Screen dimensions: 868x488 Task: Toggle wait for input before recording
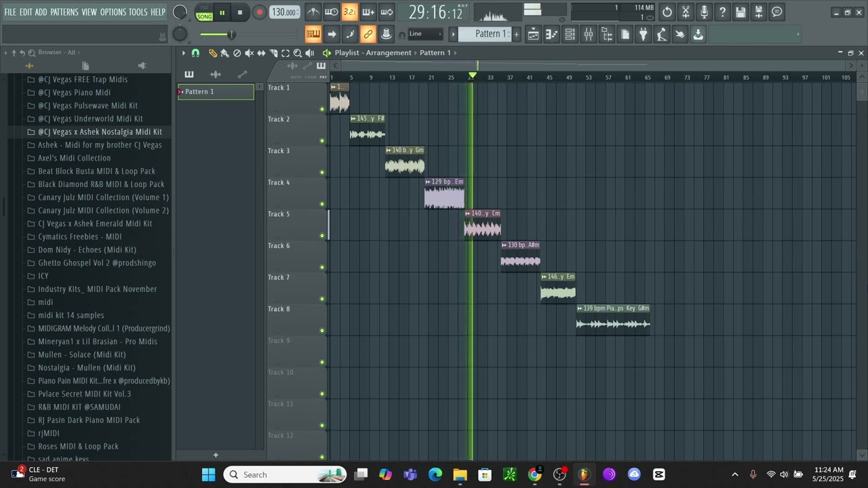click(x=331, y=12)
